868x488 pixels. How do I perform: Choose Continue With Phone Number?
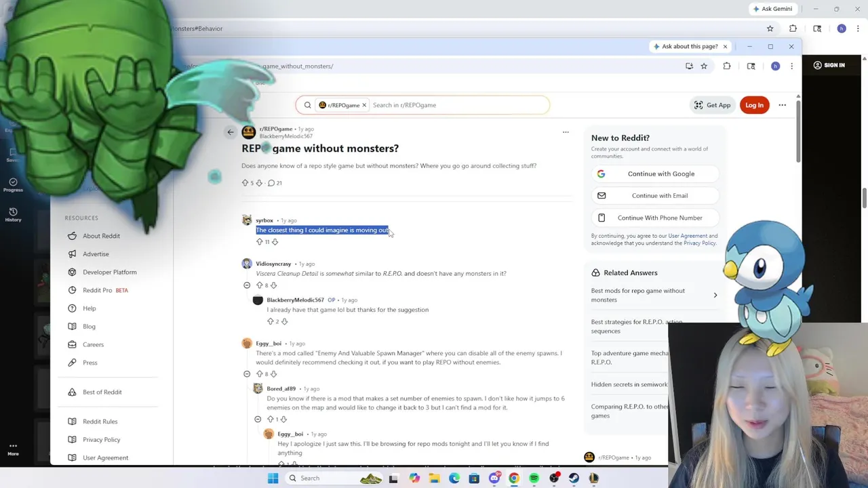(654, 218)
